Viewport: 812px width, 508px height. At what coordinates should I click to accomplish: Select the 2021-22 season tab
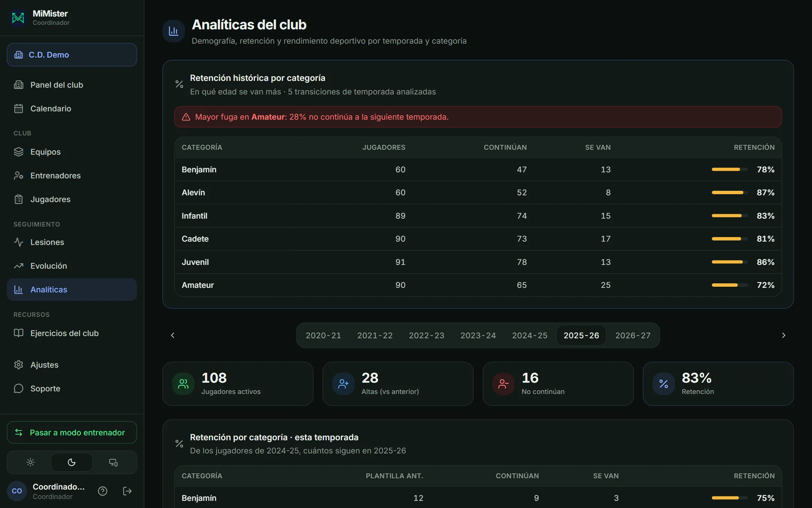point(375,335)
